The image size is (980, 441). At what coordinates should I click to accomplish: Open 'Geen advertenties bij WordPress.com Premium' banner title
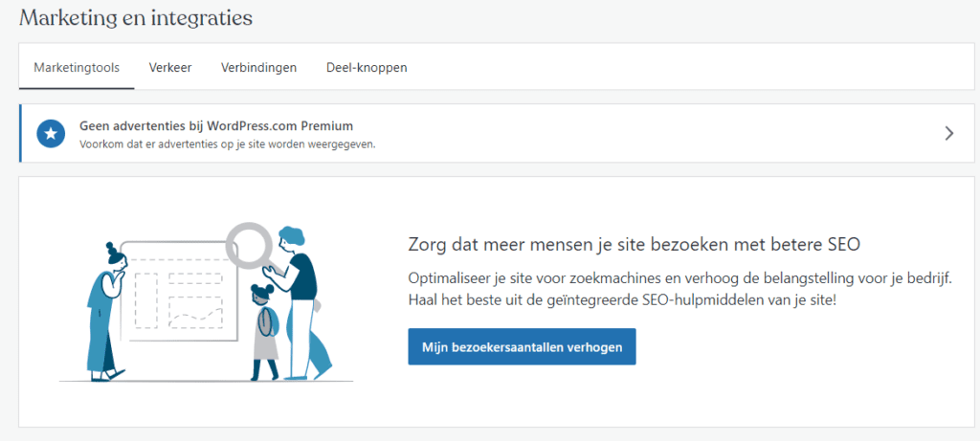click(x=216, y=126)
